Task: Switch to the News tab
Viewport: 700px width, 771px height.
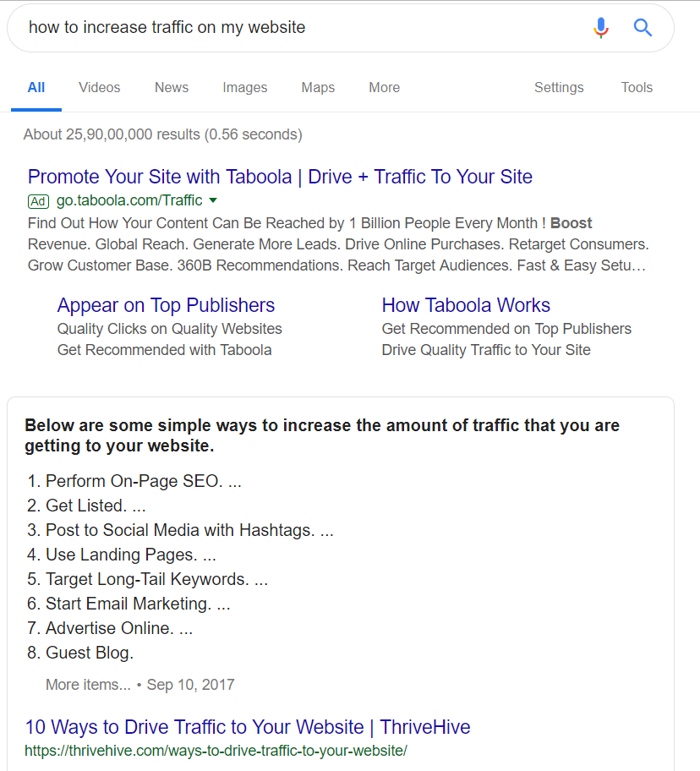Action: 172,88
